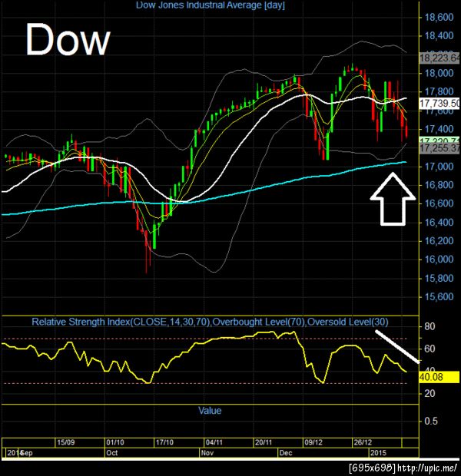Select the 20 level on RSI axis

[x=429, y=393]
